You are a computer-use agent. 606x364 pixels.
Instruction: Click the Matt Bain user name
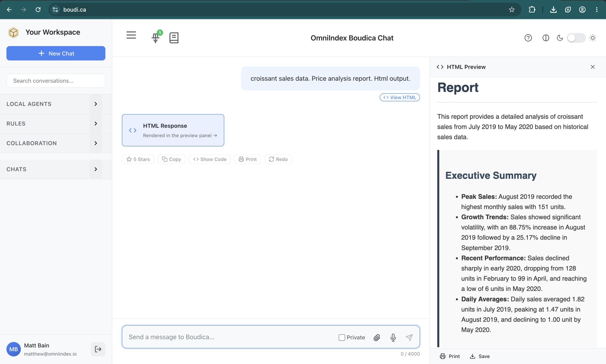36,345
